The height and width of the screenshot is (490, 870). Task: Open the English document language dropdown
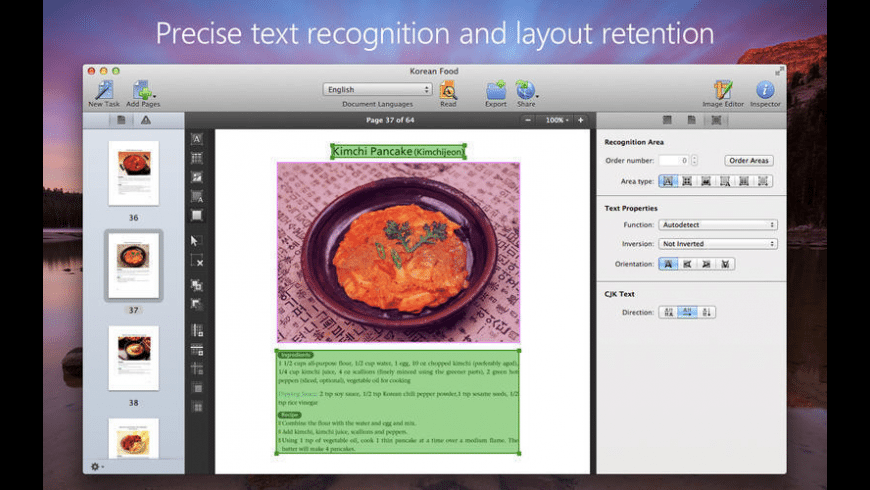point(377,89)
